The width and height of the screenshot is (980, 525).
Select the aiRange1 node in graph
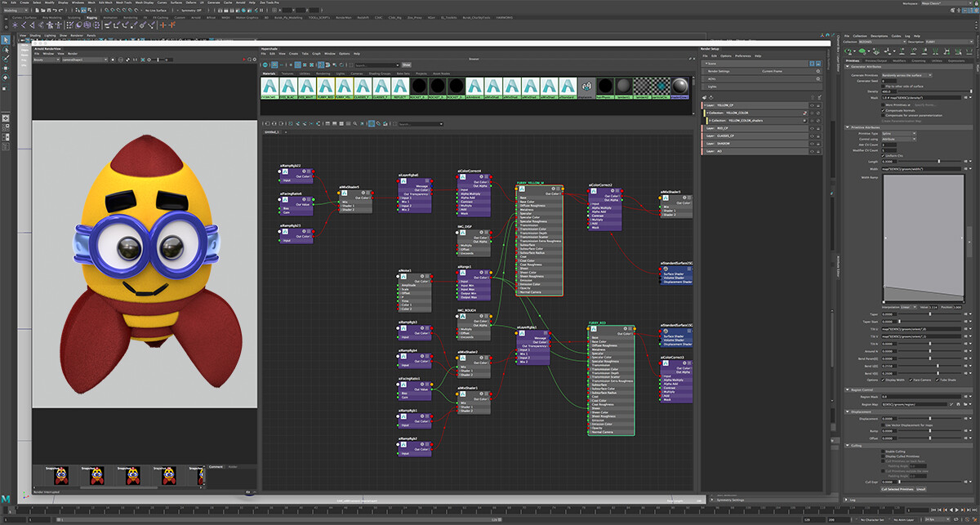[x=474, y=285]
